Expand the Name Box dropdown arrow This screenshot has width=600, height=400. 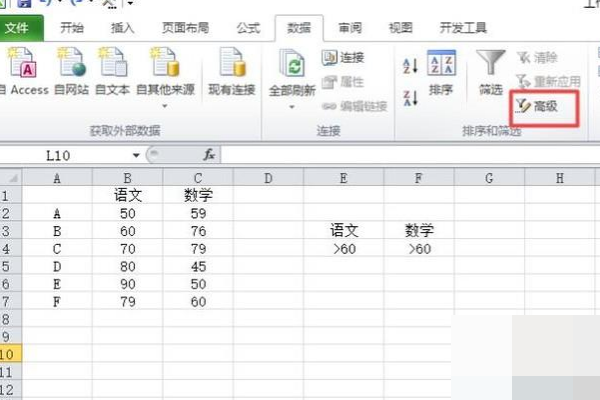pyautogui.click(x=136, y=155)
